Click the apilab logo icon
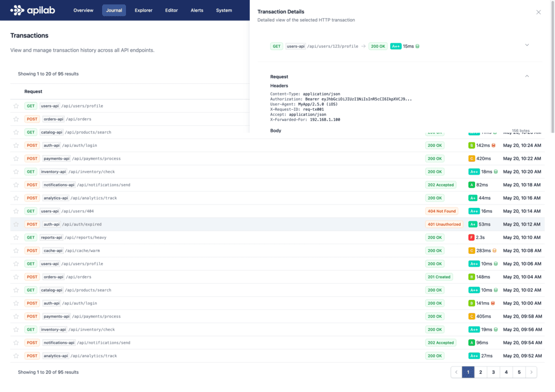Screen dimensions: 555x392 (x=17, y=10)
